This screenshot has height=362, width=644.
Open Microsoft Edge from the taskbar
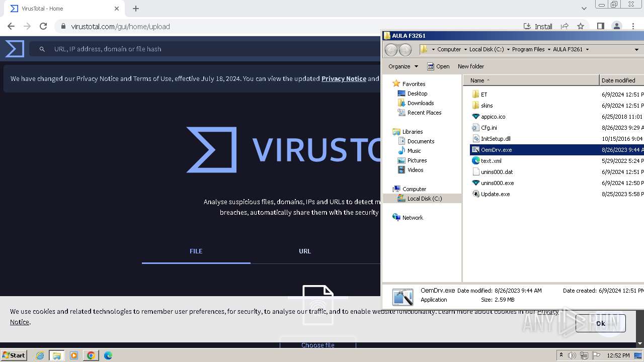[108, 355]
